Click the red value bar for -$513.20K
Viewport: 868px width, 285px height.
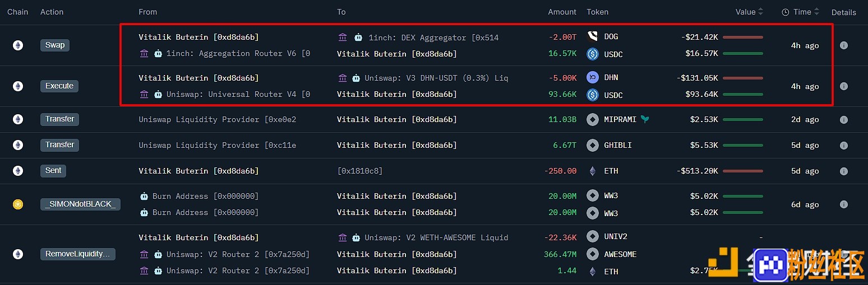click(742, 171)
